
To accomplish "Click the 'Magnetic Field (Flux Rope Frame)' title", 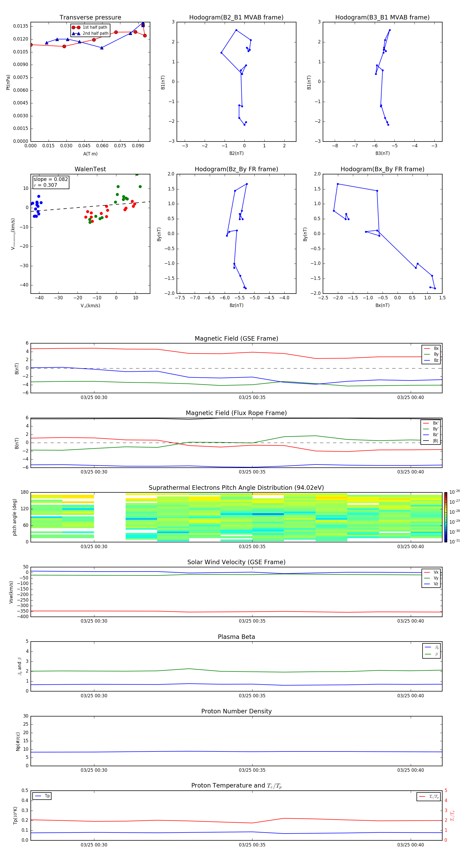I will click(x=236, y=413).
